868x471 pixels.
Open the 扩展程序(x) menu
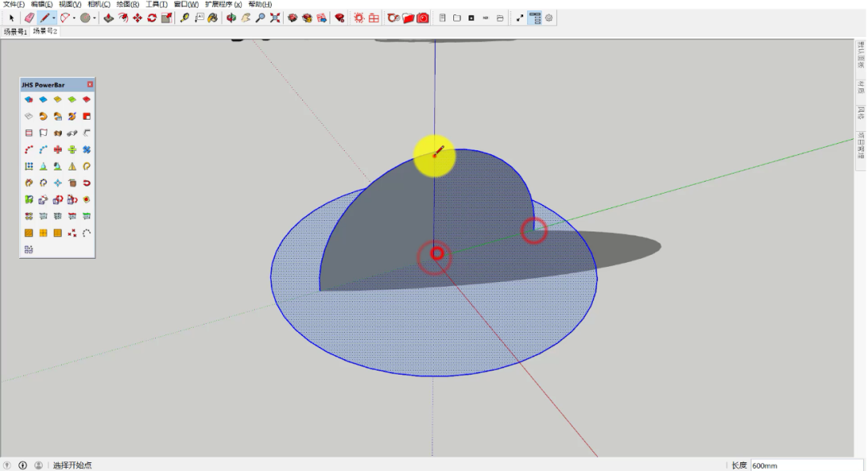click(223, 5)
